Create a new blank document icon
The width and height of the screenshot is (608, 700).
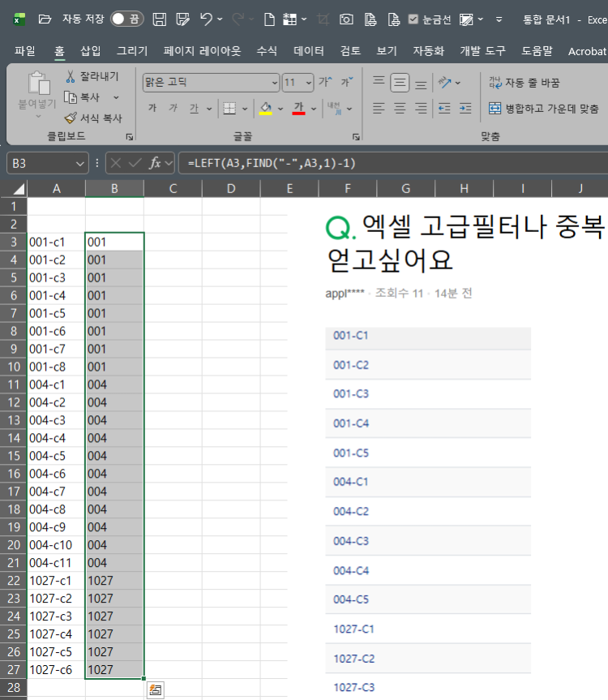click(x=269, y=19)
